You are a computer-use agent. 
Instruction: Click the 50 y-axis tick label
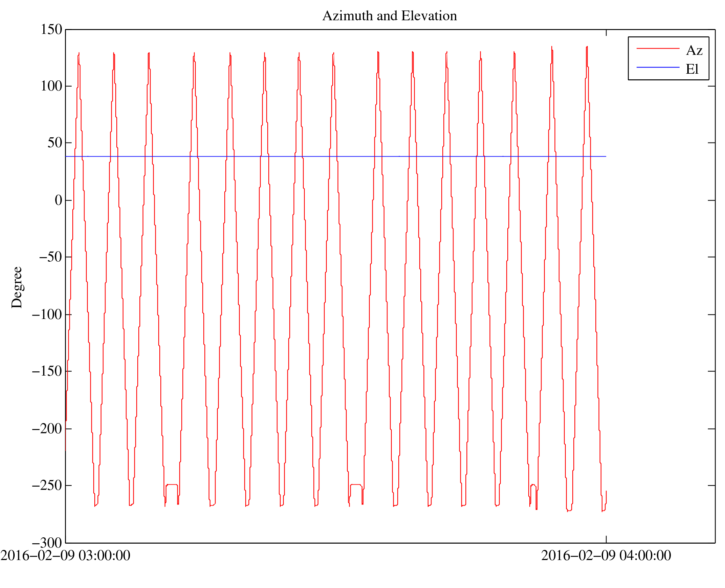(55, 143)
